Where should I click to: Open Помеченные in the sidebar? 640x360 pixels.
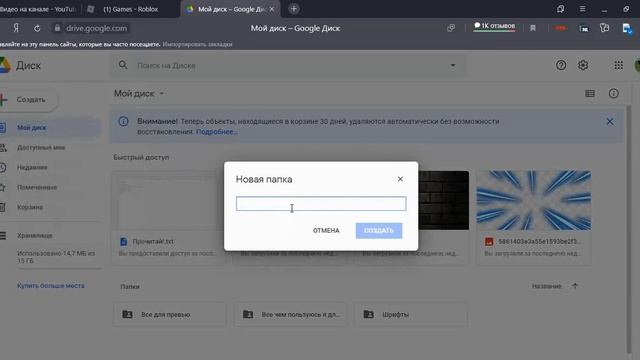[x=37, y=187]
